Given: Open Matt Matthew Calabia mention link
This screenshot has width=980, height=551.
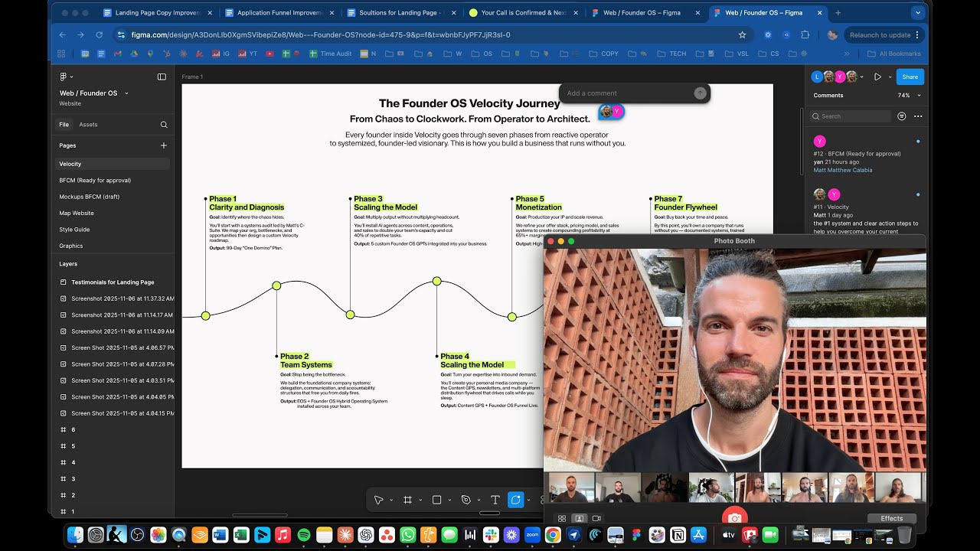Looking at the screenshot, I should pyautogui.click(x=842, y=170).
